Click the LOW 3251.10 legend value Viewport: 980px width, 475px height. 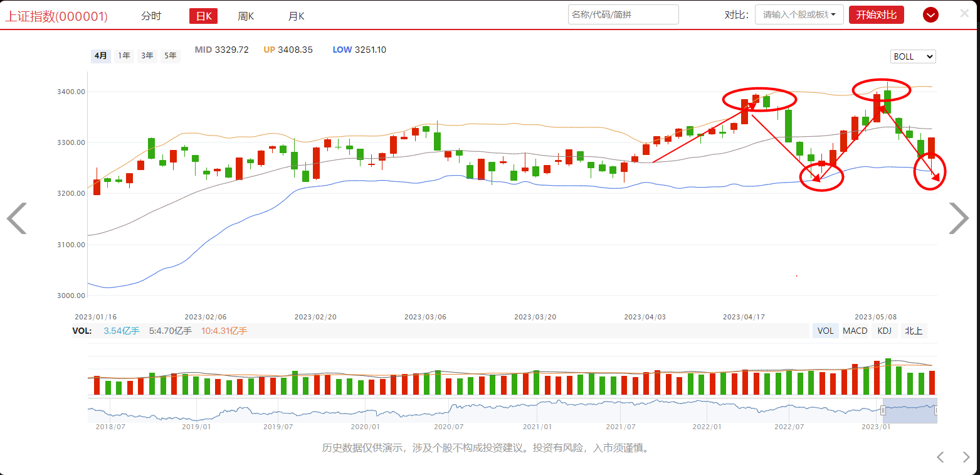click(x=359, y=50)
